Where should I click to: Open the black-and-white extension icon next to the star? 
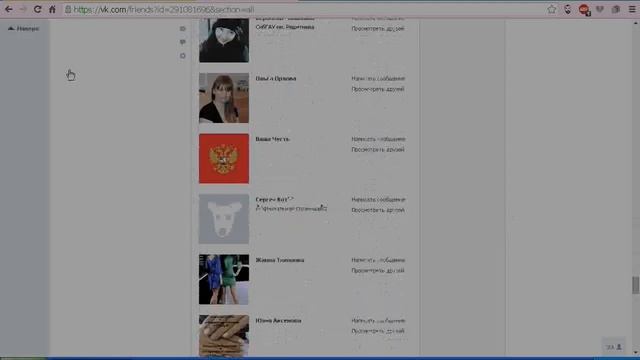[567, 9]
